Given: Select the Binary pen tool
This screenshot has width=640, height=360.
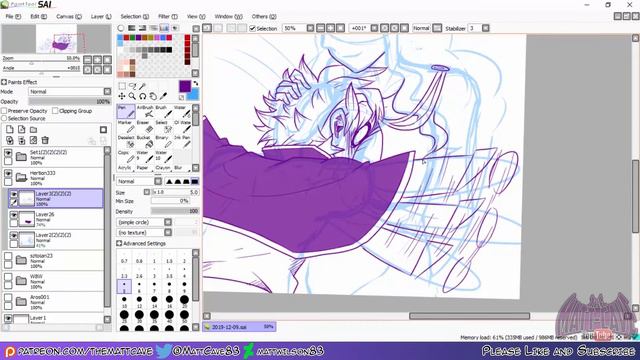Looking at the screenshot, I should 163,142.
